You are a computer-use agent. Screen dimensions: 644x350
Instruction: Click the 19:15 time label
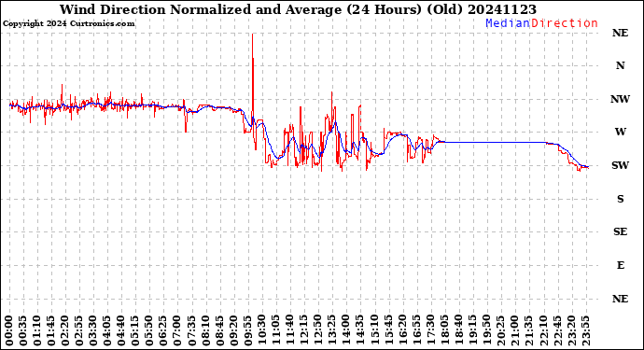click(x=472, y=330)
